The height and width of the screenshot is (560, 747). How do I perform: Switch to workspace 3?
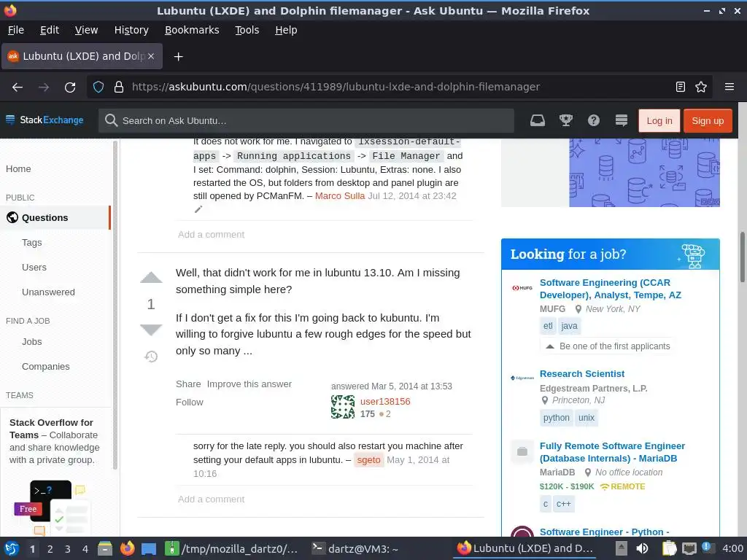pyautogui.click(x=68, y=549)
